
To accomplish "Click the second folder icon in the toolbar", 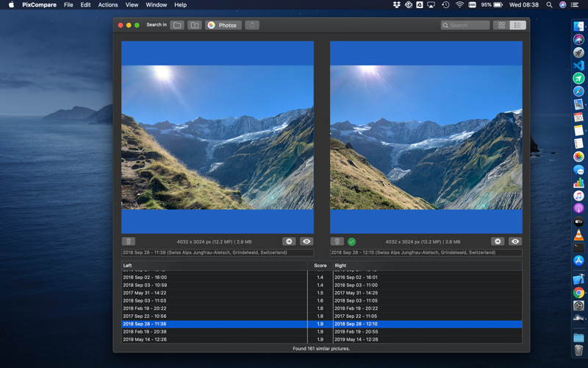I will [x=195, y=25].
